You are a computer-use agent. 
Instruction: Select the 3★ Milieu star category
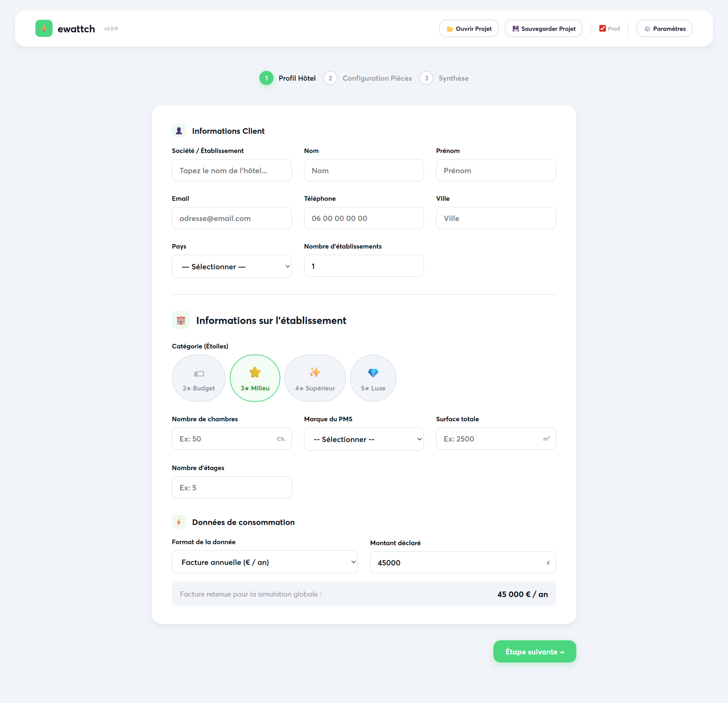(x=255, y=378)
